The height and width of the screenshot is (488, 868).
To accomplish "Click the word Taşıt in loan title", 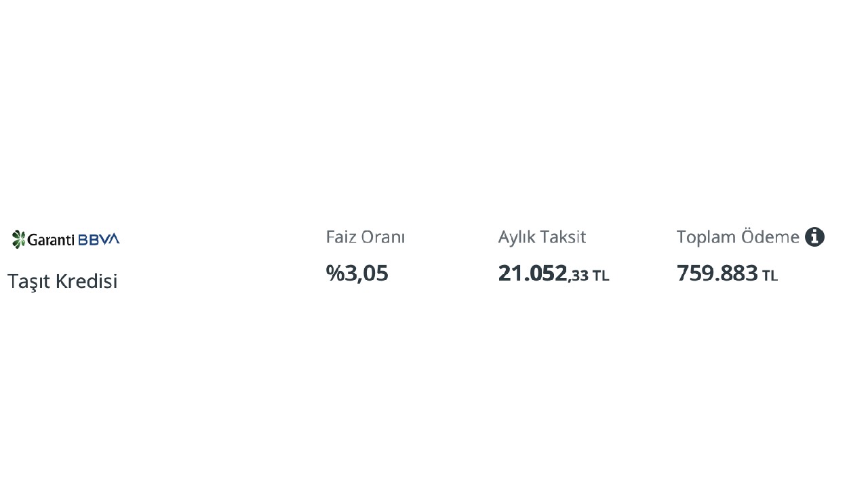I will click(28, 281).
